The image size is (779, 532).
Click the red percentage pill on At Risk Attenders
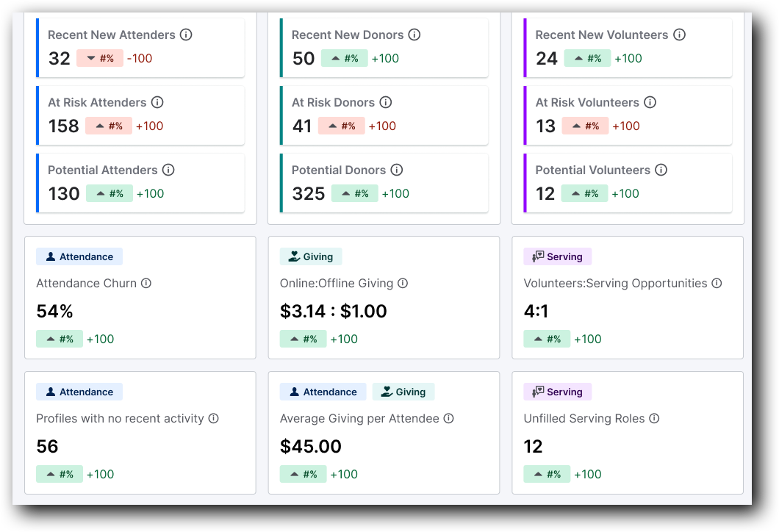point(109,126)
